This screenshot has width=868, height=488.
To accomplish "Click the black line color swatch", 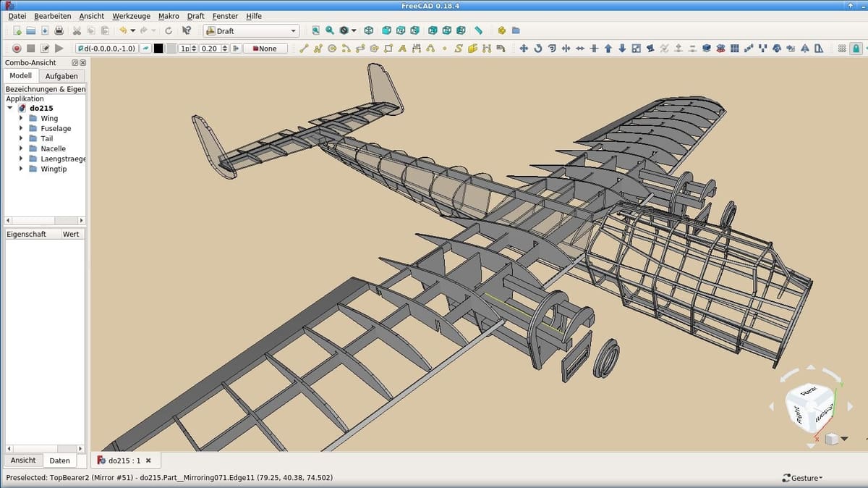I will click(x=158, y=49).
